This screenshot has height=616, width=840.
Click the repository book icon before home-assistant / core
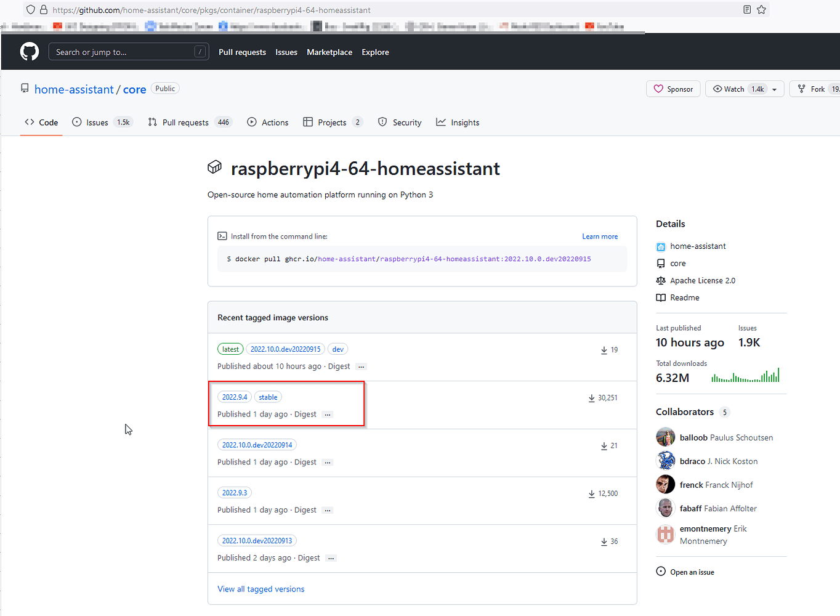24,88
